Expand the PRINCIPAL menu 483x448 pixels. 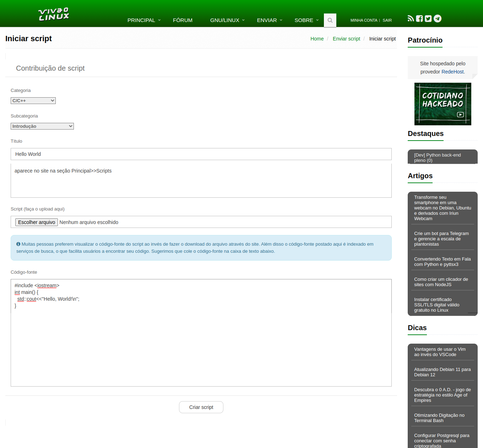click(x=144, y=20)
